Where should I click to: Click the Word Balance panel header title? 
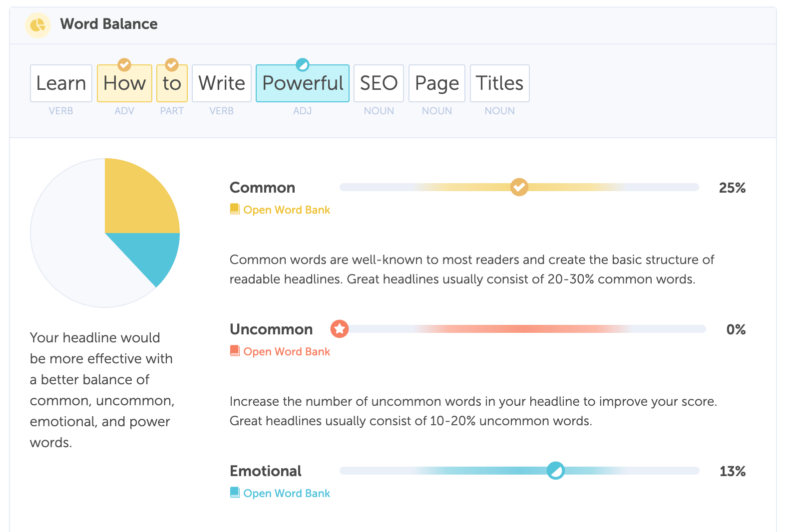coord(109,24)
